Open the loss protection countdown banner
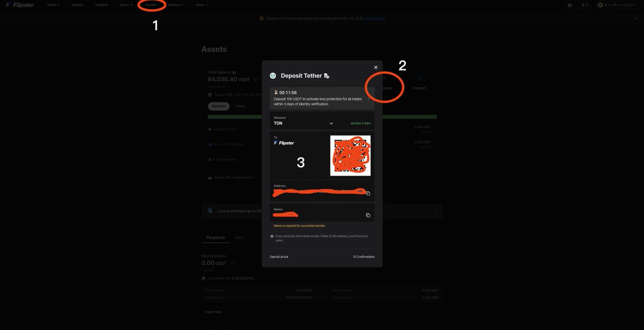Image resolution: width=644 pixels, height=330 pixels. coord(322,98)
